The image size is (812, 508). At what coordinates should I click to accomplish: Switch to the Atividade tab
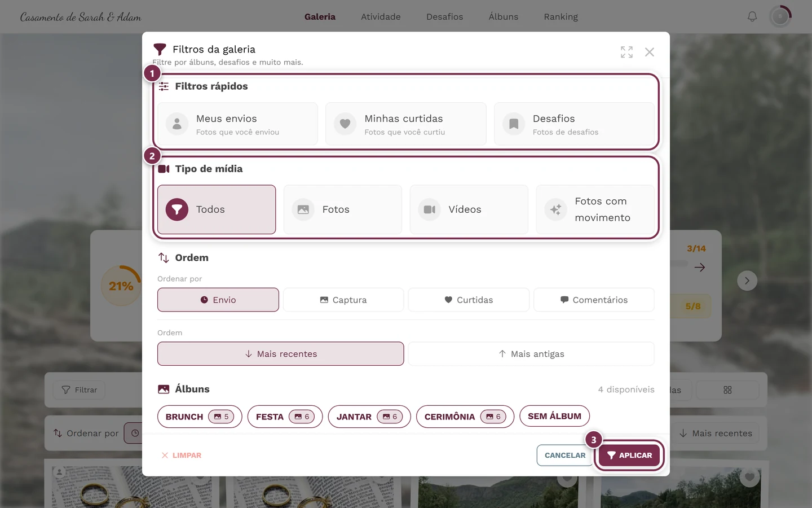click(x=381, y=17)
